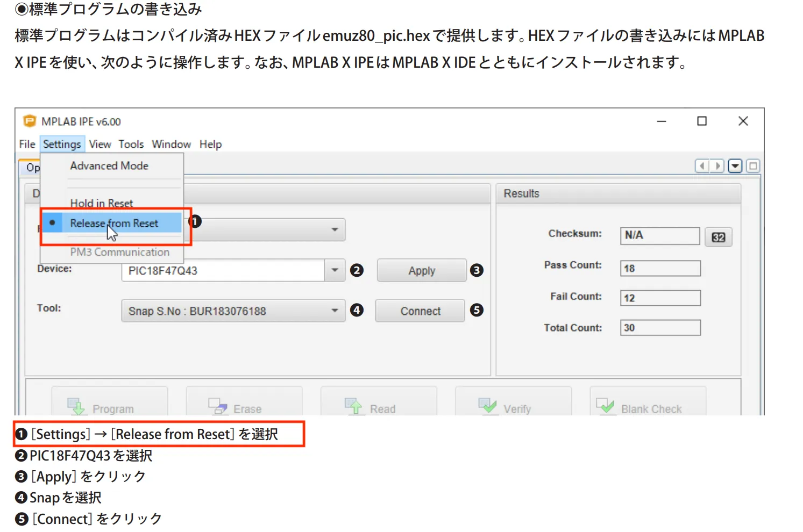Open the tab list drop-down arrow icon
The image size is (803, 532).
[x=735, y=166]
